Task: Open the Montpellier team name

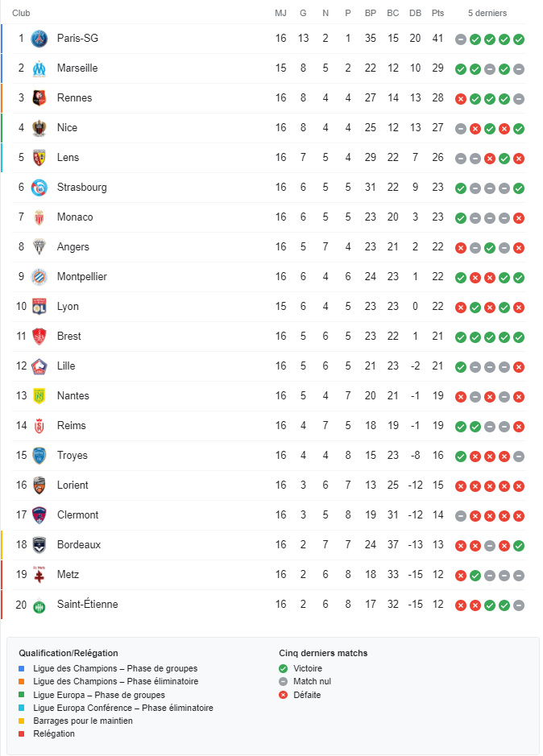Action: pos(81,277)
